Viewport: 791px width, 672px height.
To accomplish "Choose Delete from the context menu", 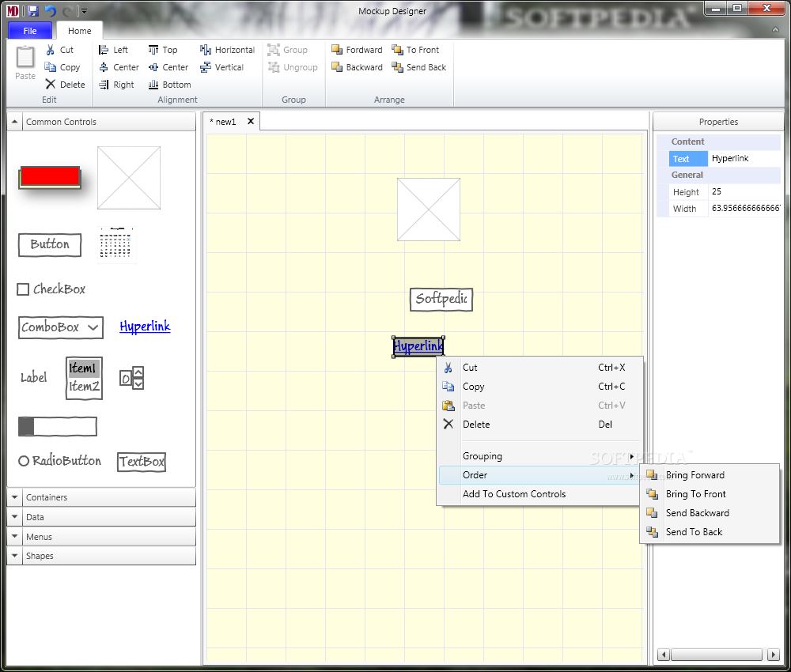I will coord(539,425).
